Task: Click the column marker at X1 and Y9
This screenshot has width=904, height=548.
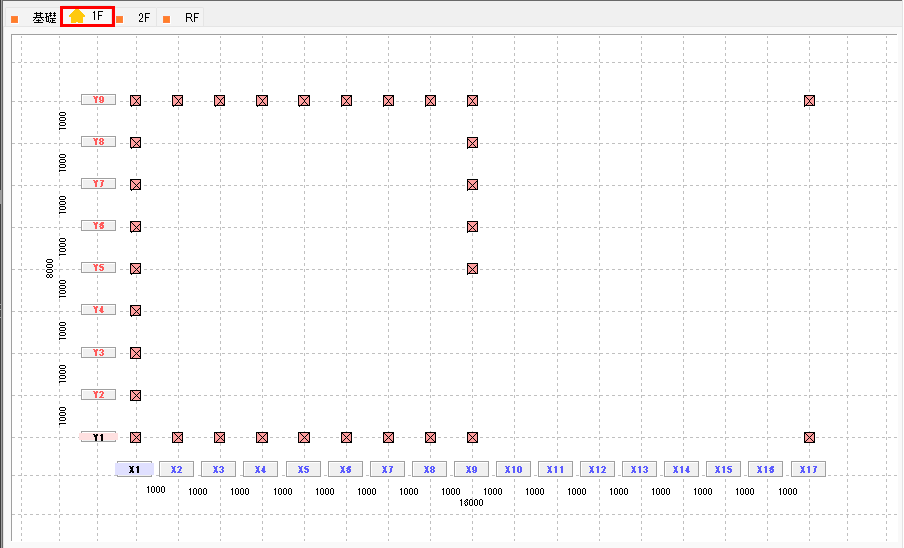Action: [135, 100]
